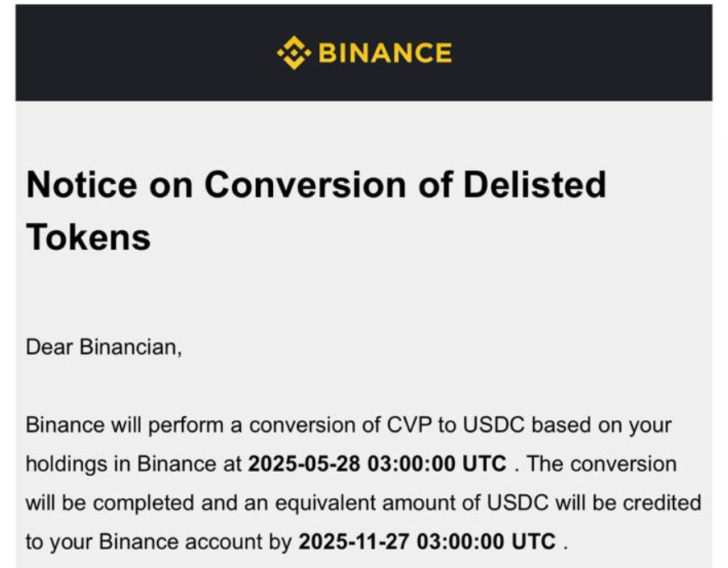Click the empty left side of the dark header banner
The image size is (728, 568).
coord(139,53)
